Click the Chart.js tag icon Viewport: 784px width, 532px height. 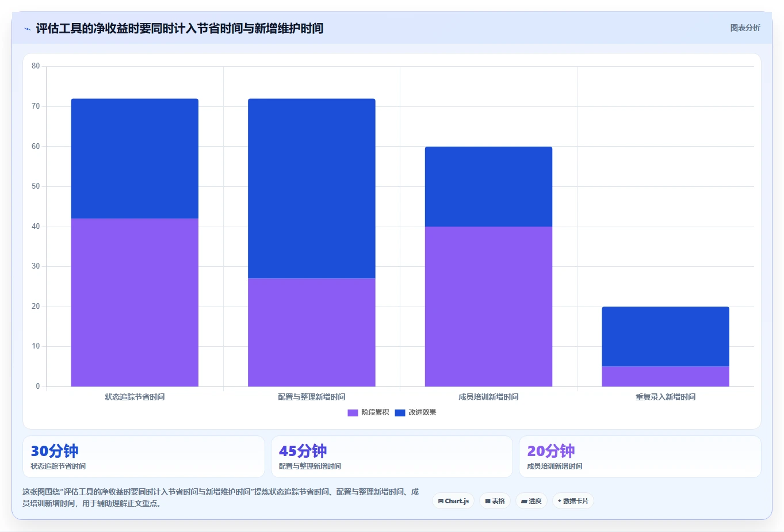coord(441,502)
